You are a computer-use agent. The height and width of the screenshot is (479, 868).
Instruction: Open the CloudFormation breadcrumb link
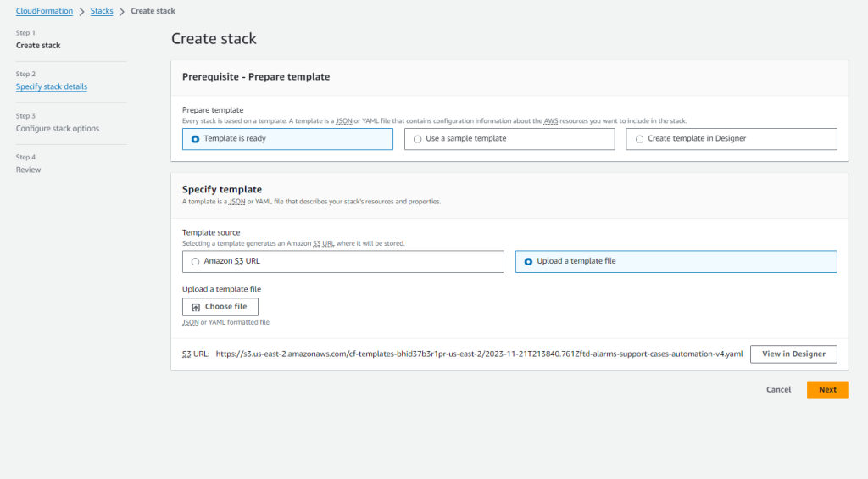[44, 11]
